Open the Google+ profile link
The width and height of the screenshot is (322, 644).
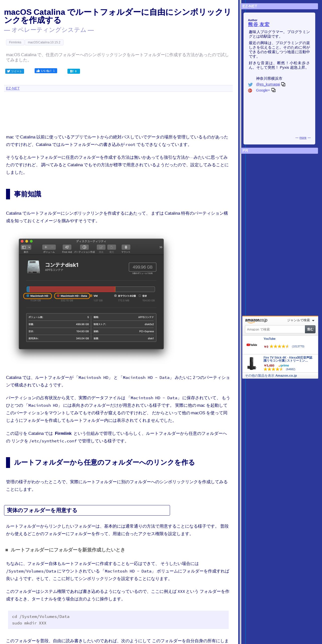tap(263, 90)
